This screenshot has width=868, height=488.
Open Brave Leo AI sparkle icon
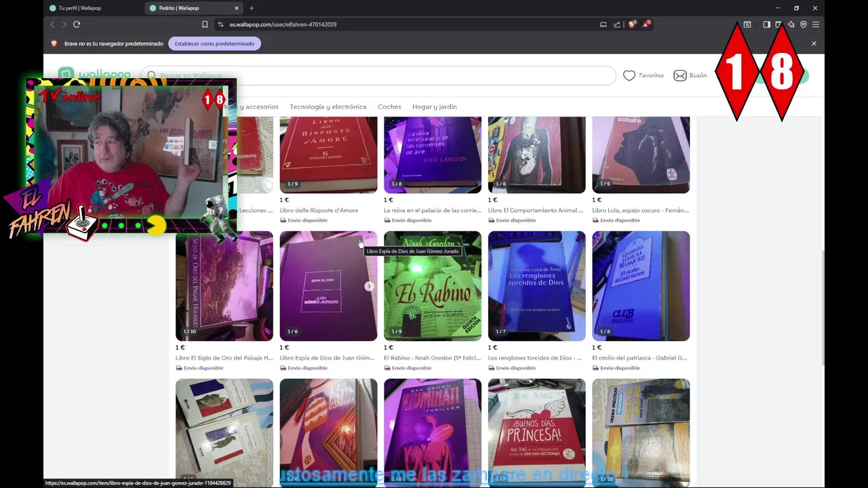[x=791, y=24]
